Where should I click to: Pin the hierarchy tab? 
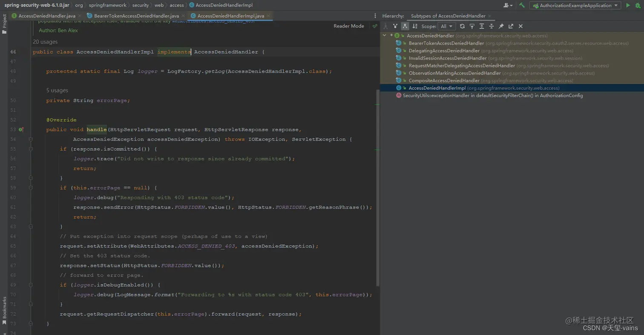click(x=501, y=26)
